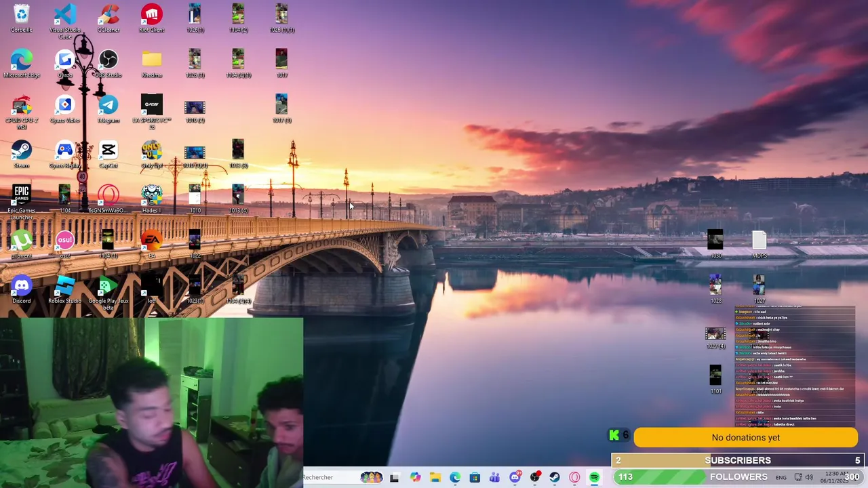868x488 pixels.
Task: Select video file 1104 (2)(4)
Action: tap(238, 290)
